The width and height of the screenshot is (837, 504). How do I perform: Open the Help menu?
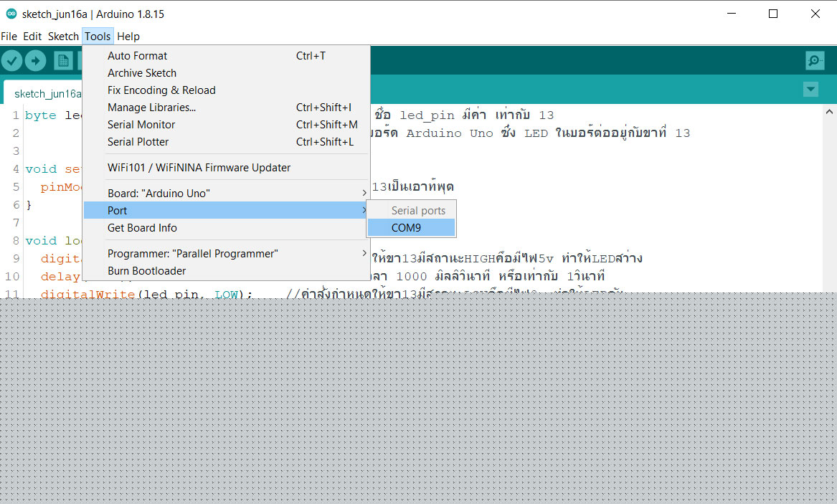[128, 37]
